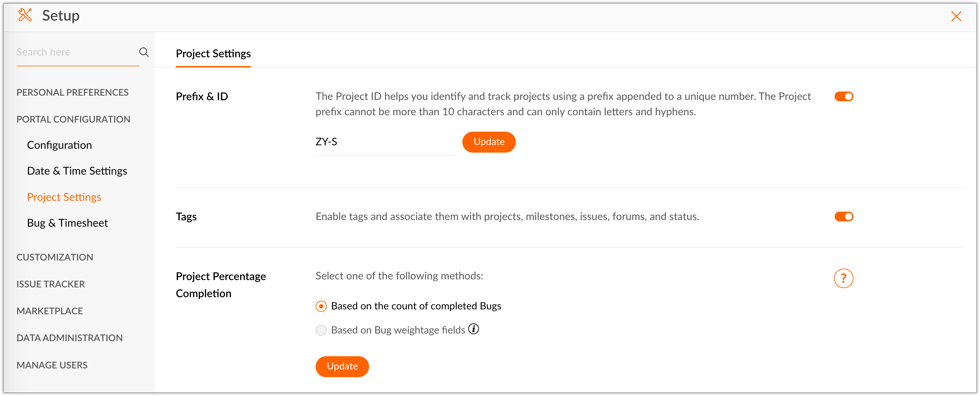This screenshot has width=980, height=396.
Task: Expand the Personal Preferences section
Action: pos(72,92)
